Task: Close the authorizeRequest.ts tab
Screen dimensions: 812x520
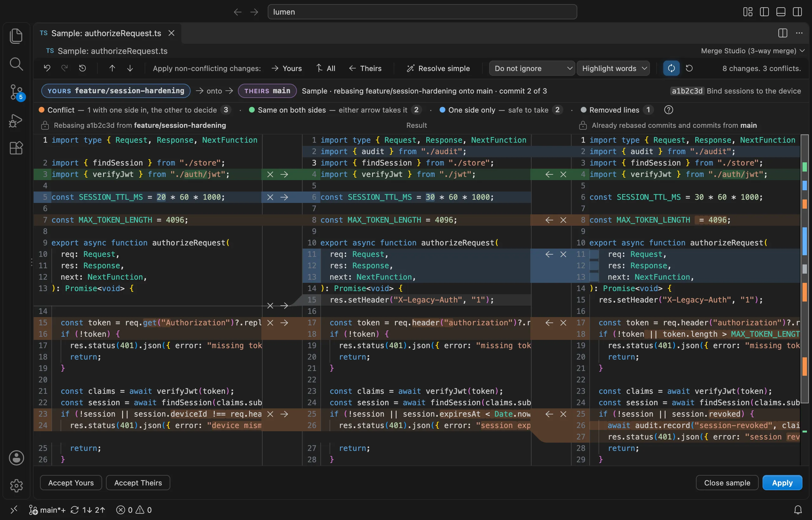Action: [172, 33]
